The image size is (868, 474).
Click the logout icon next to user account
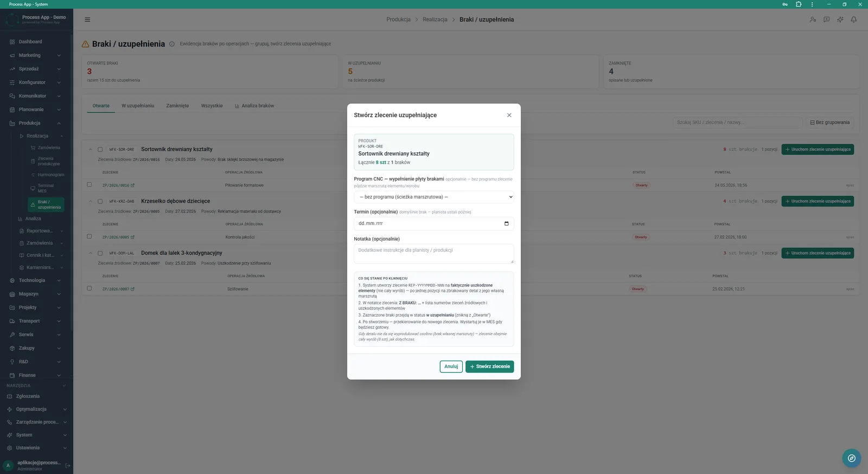(x=68, y=465)
